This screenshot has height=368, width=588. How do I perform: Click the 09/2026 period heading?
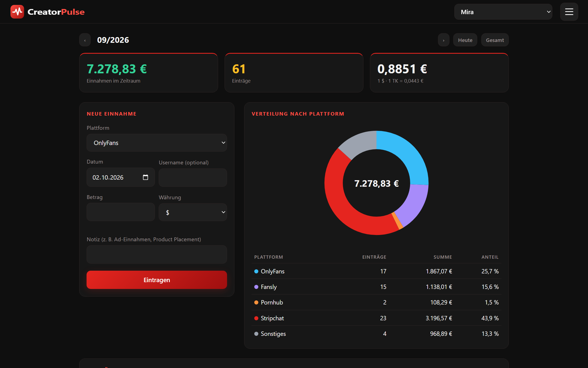(x=113, y=40)
